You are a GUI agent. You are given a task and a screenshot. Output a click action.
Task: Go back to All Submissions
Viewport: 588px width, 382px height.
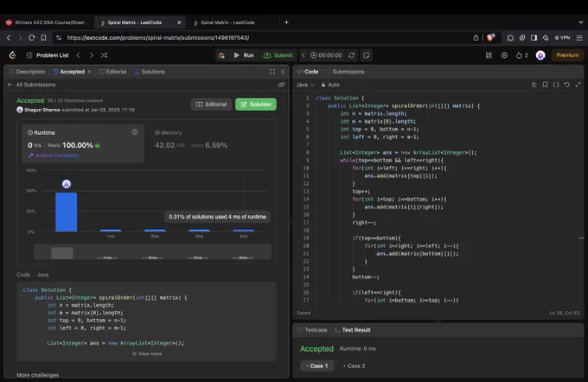coord(32,85)
